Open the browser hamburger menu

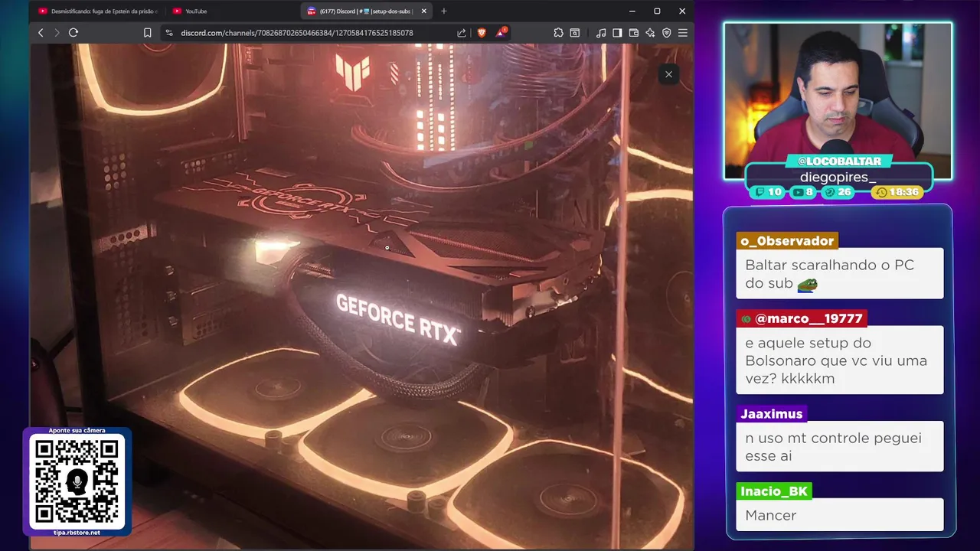click(683, 33)
